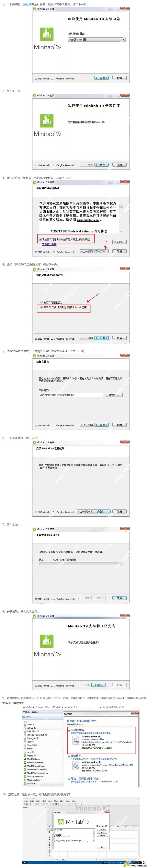Select the Mtb.exe file icon
Screen dimensions: 148x868
coord(25,783)
